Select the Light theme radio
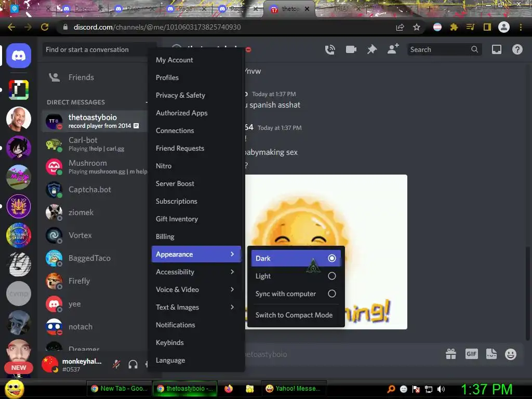The image size is (532, 399). [332, 276]
